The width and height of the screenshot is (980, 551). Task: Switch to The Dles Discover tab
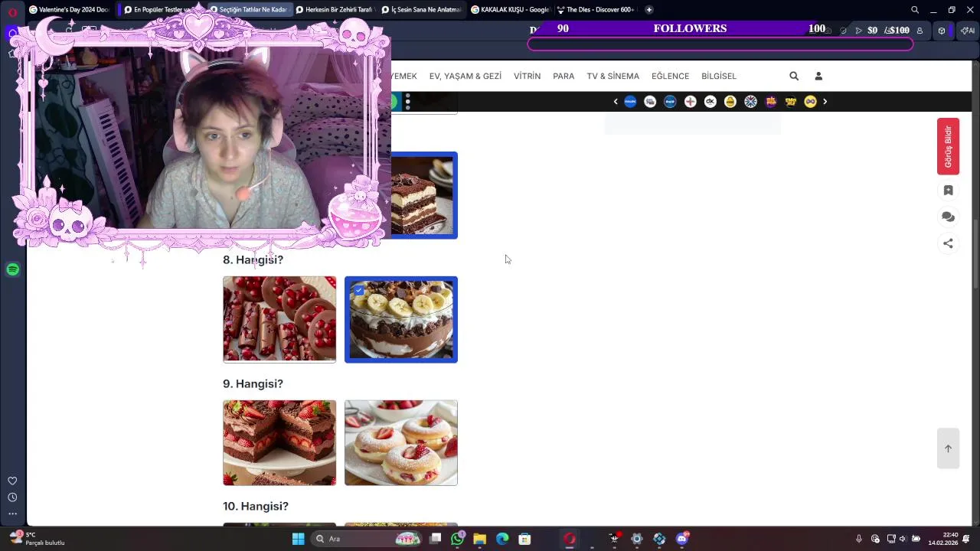[596, 10]
